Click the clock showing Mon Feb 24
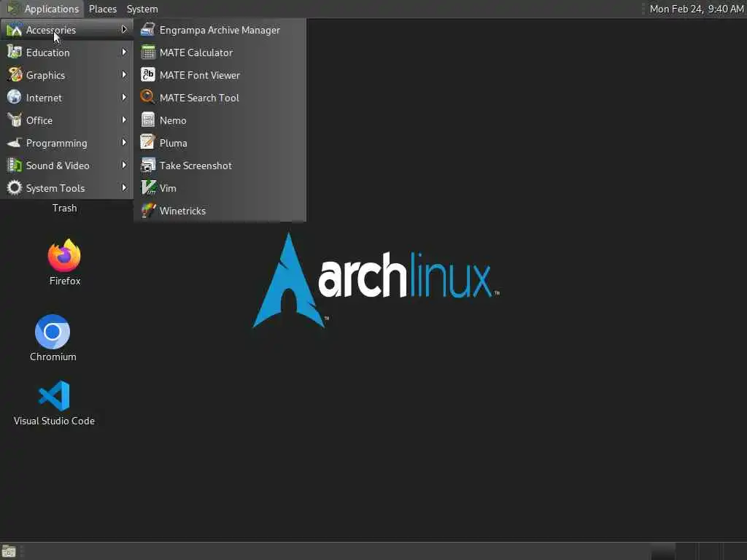Viewport: 747px width, 560px height. point(696,9)
